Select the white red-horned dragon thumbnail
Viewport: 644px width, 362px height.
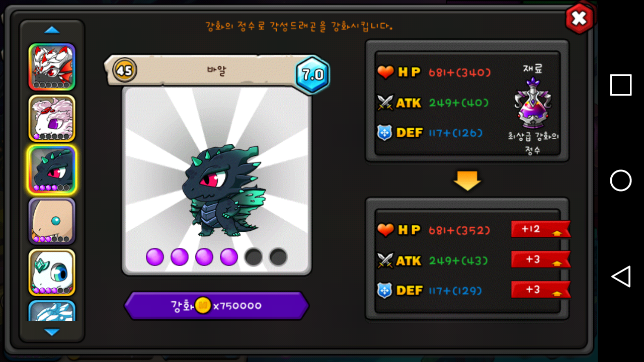tap(52, 67)
